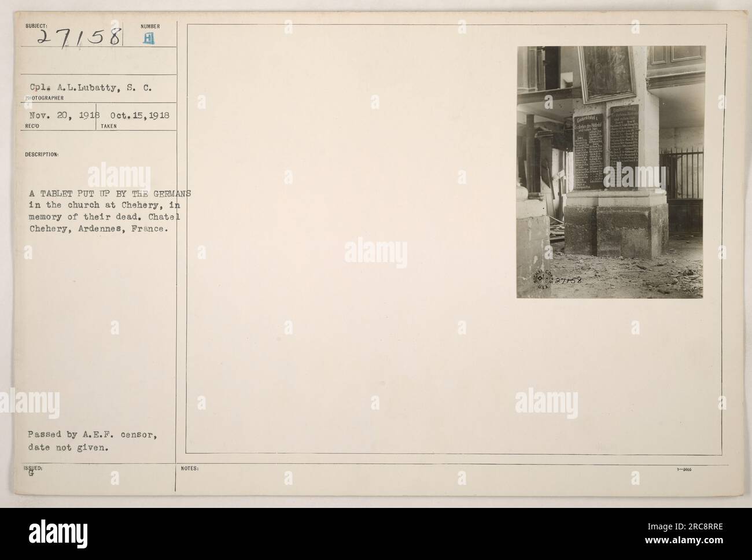Click the taken date Oct. 15, 1918

click(135, 115)
